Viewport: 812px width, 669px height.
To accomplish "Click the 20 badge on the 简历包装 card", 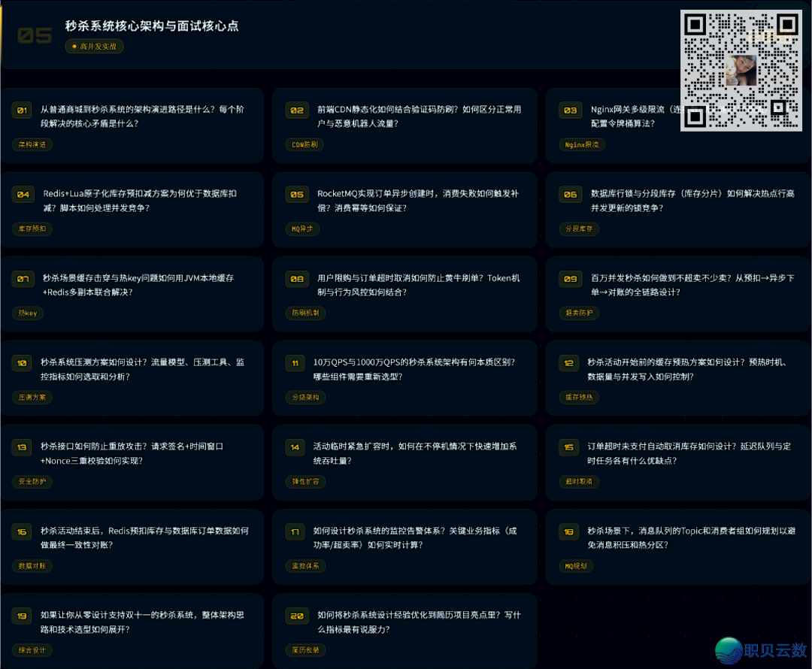I will pyautogui.click(x=296, y=616).
